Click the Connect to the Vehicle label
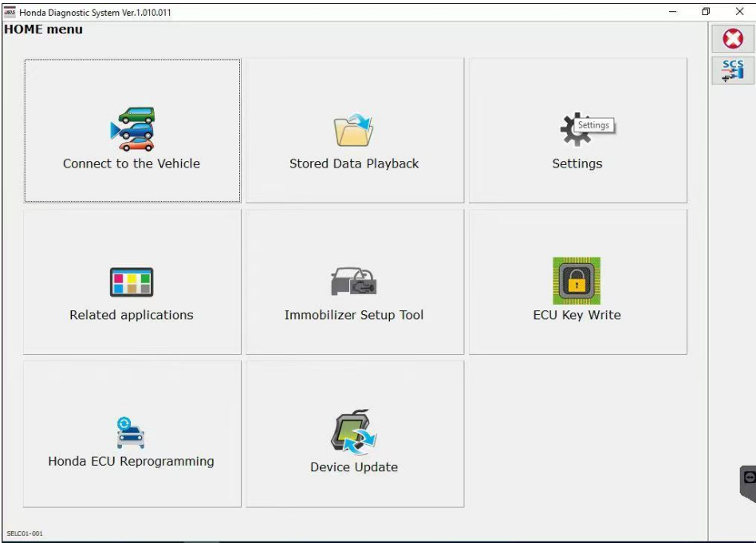The image size is (756, 543). (x=132, y=163)
